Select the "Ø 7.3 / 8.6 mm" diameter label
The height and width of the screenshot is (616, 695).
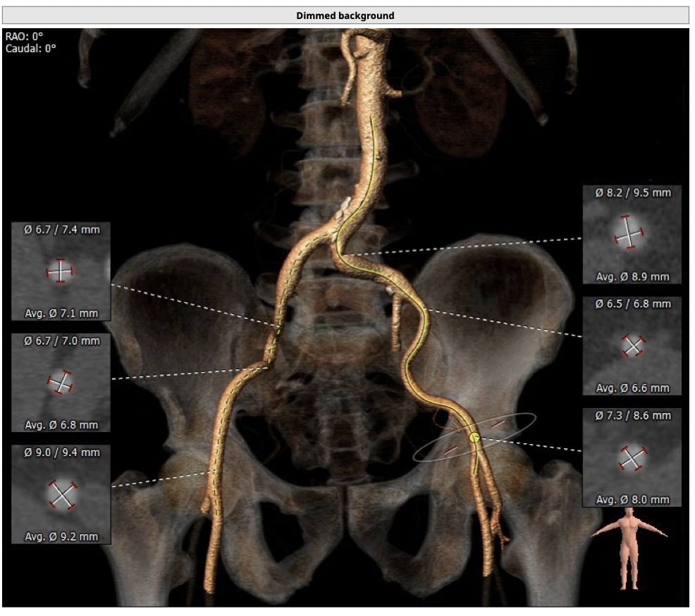(632, 416)
